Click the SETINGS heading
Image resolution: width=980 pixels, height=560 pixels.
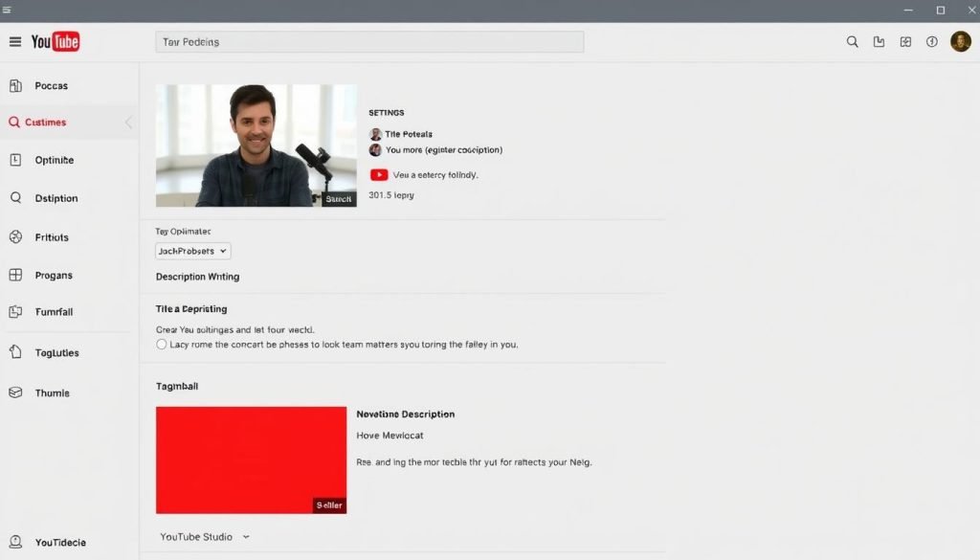(x=387, y=113)
